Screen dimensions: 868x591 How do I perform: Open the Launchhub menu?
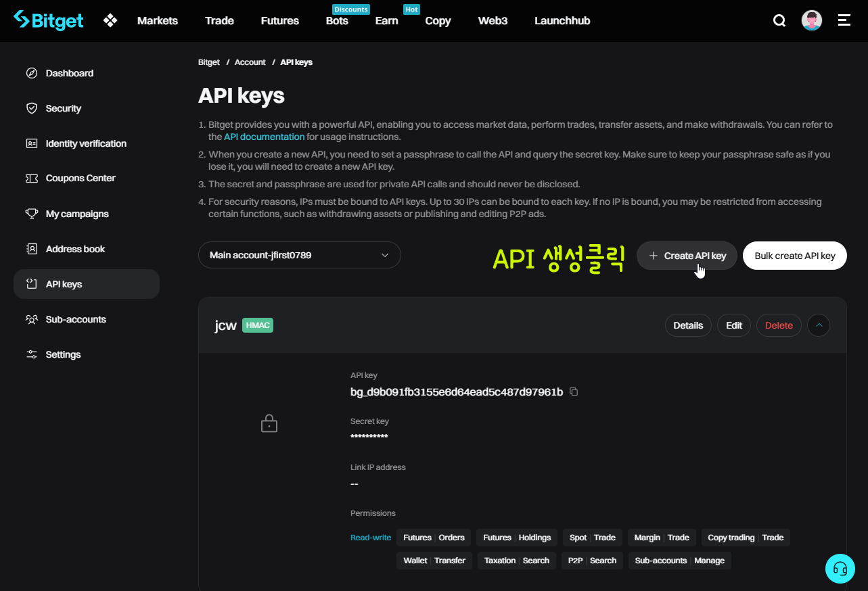click(562, 21)
